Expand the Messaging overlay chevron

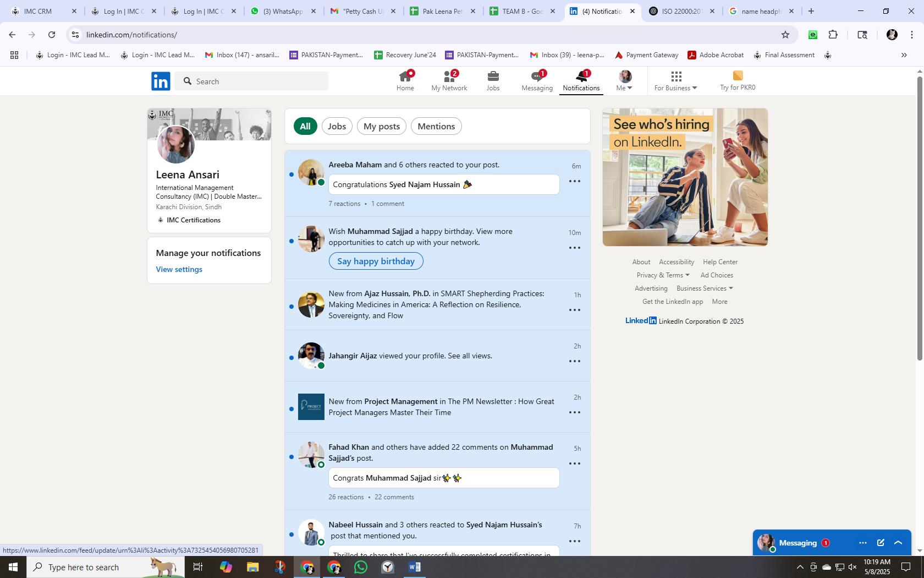click(x=898, y=543)
